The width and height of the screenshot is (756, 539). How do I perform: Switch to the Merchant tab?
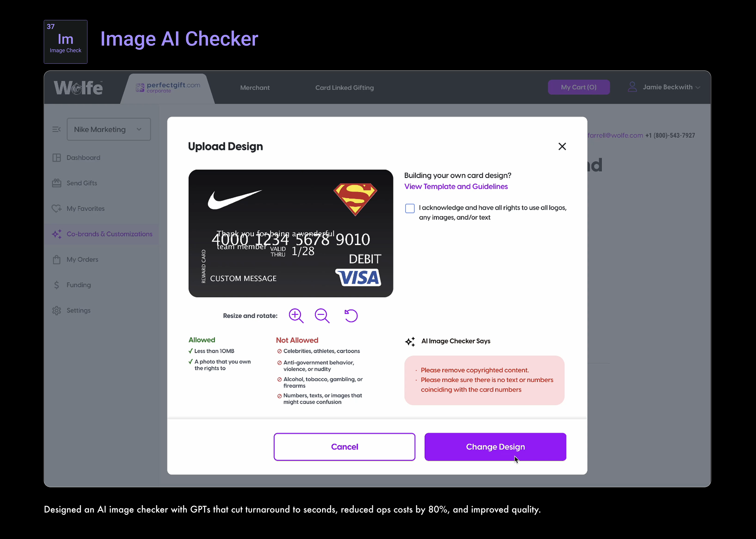[x=255, y=88]
